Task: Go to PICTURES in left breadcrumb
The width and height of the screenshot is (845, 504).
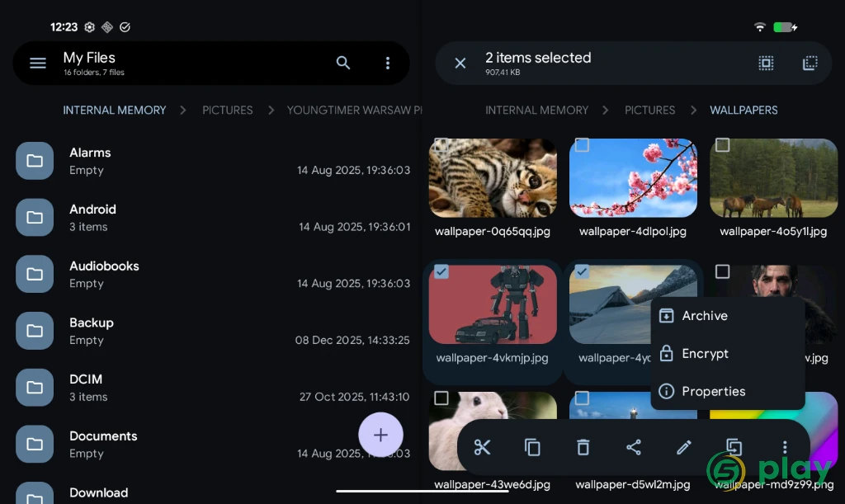Action: [228, 111]
